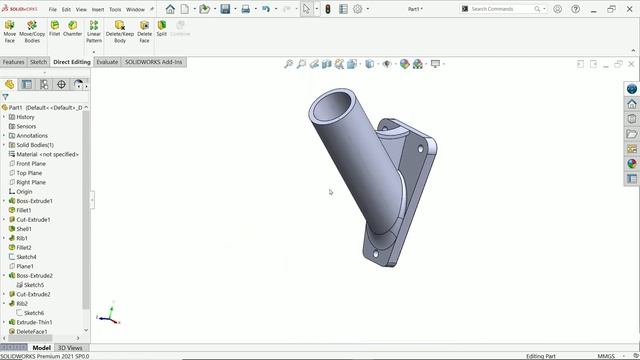
Task: Open the Help question mark icon
Action: click(576, 9)
